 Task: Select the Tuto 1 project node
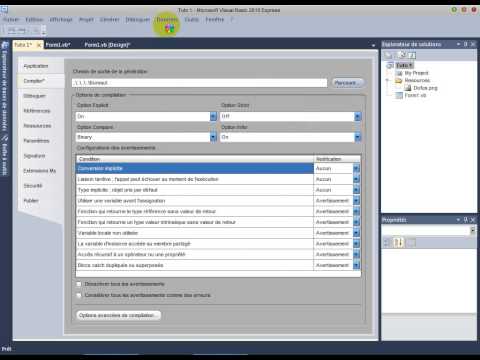[404, 65]
